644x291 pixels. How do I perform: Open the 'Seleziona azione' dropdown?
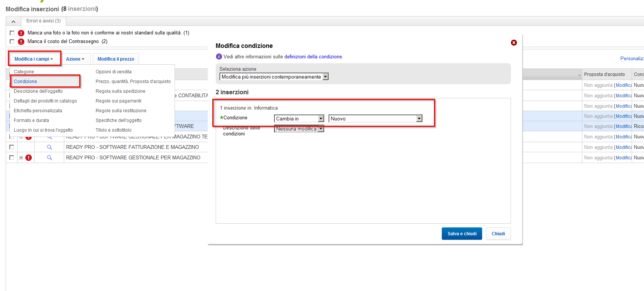click(x=274, y=77)
